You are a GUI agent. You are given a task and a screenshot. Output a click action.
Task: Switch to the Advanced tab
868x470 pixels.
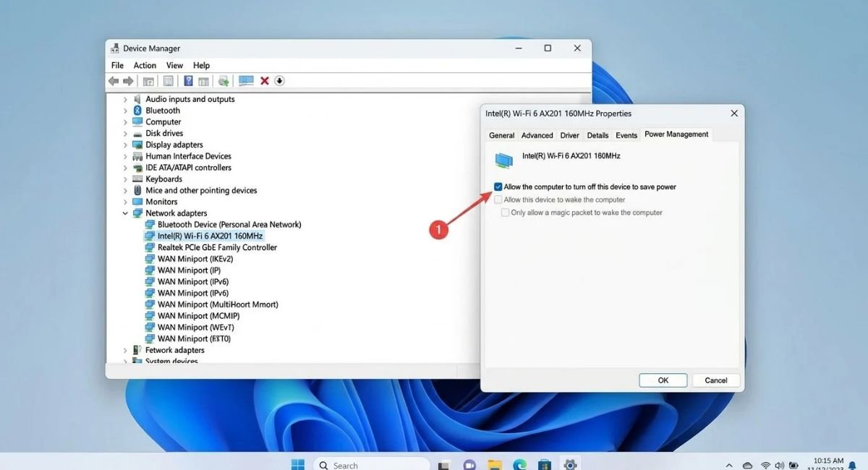point(537,135)
